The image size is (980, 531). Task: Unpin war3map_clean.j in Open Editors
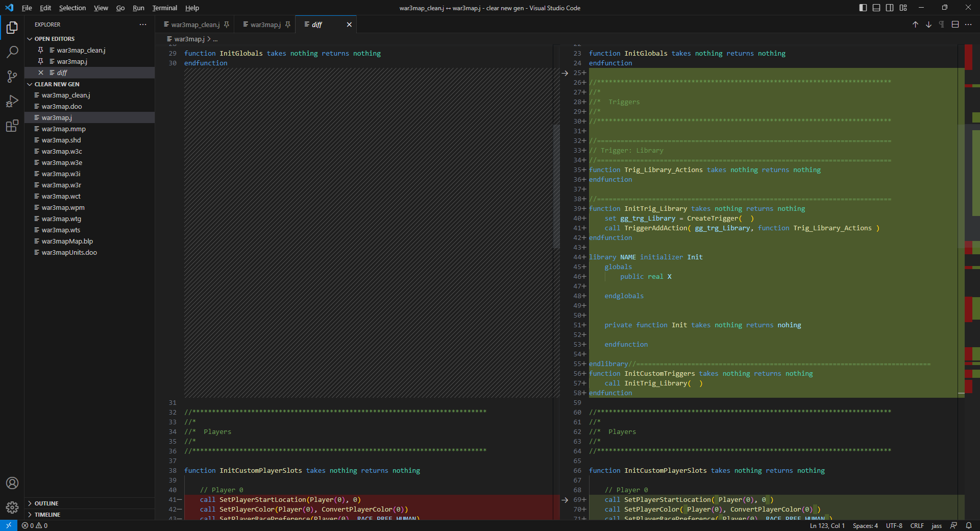(x=41, y=50)
